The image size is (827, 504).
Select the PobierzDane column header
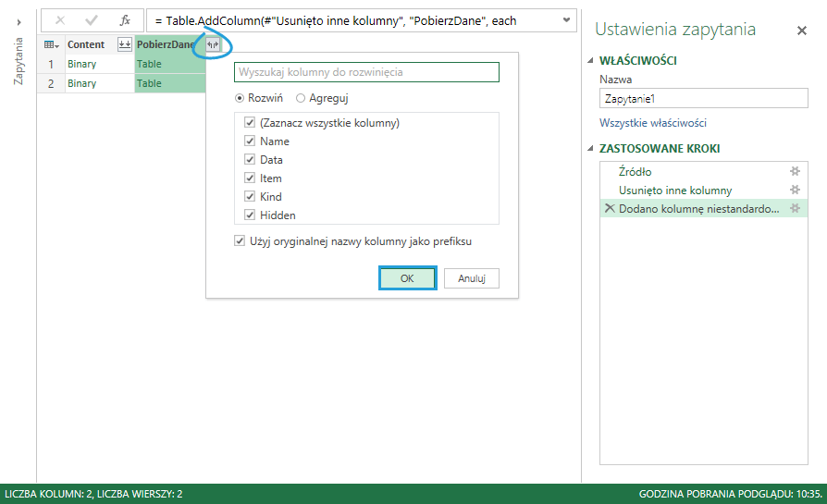point(165,44)
